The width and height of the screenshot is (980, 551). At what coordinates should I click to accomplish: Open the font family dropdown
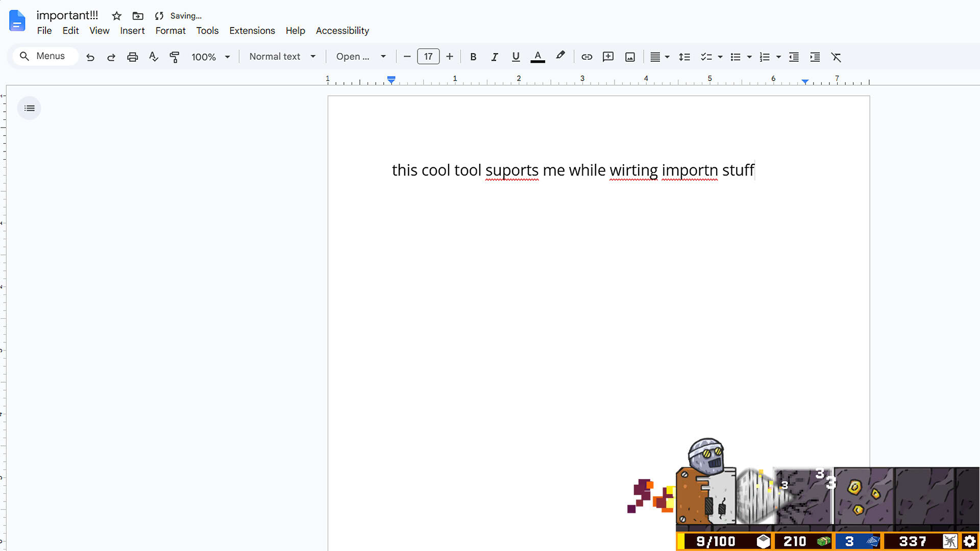tap(361, 57)
